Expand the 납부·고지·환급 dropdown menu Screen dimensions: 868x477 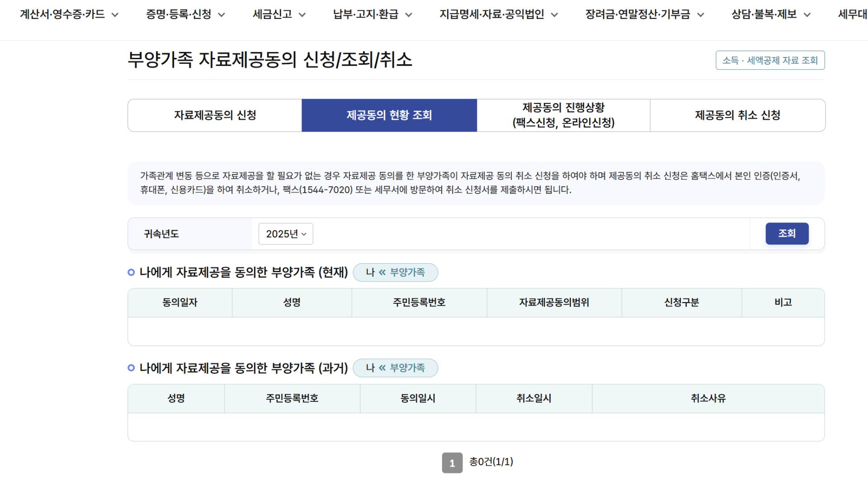(x=372, y=14)
